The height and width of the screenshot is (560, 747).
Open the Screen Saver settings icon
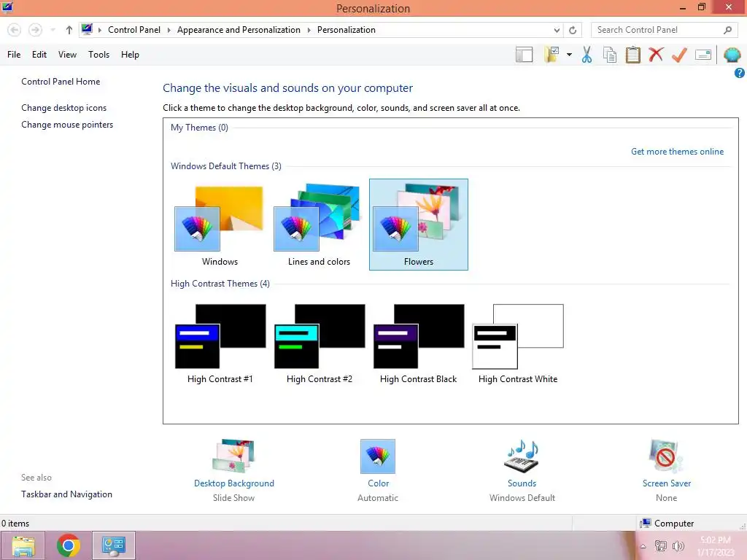666,456
